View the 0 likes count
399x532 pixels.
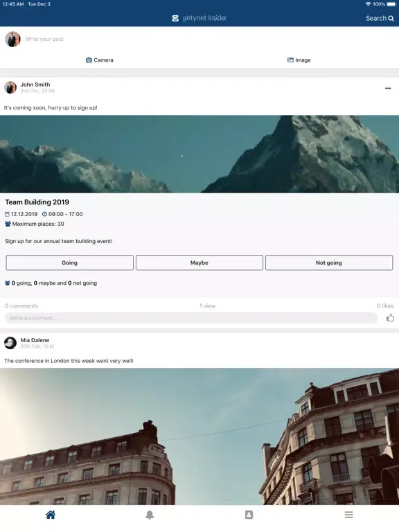point(385,305)
